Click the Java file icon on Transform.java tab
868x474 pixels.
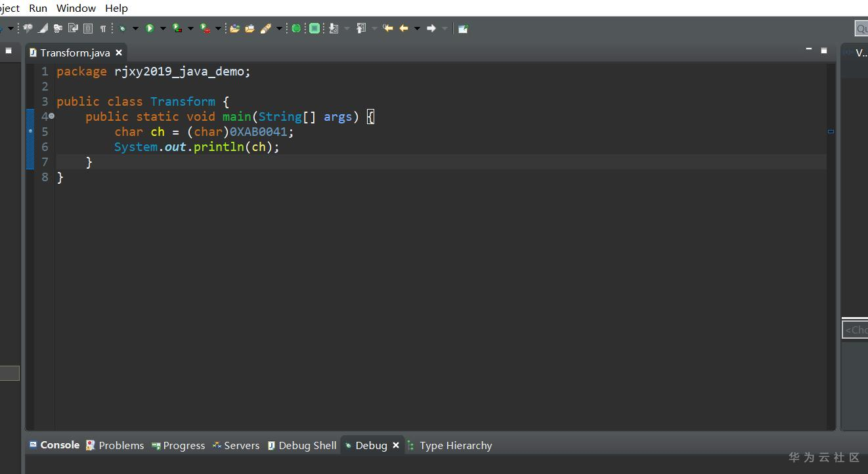(33, 53)
